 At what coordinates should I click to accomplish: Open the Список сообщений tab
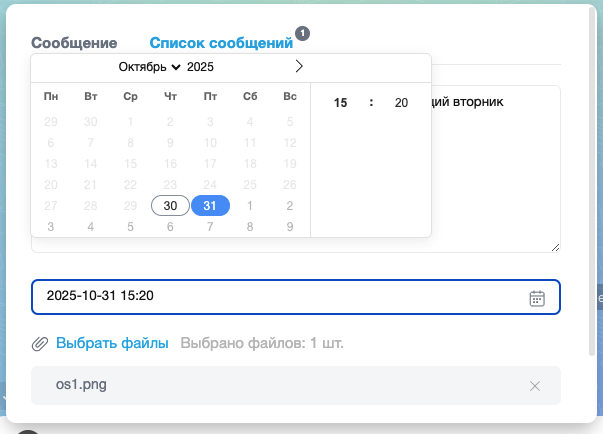click(x=221, y=43)
